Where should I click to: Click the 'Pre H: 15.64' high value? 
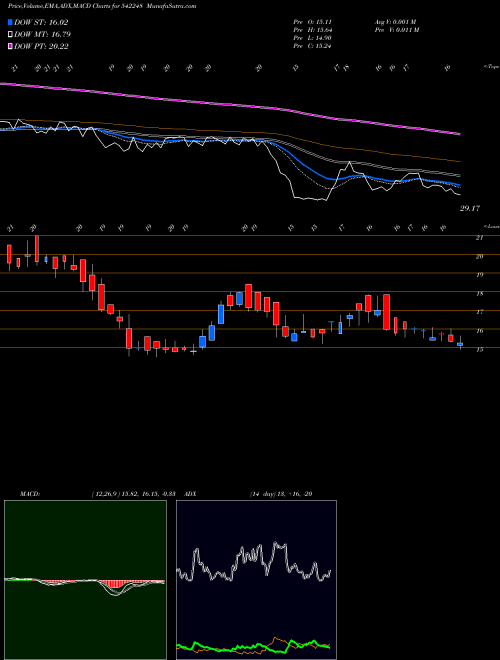click(x=312, y=30)
